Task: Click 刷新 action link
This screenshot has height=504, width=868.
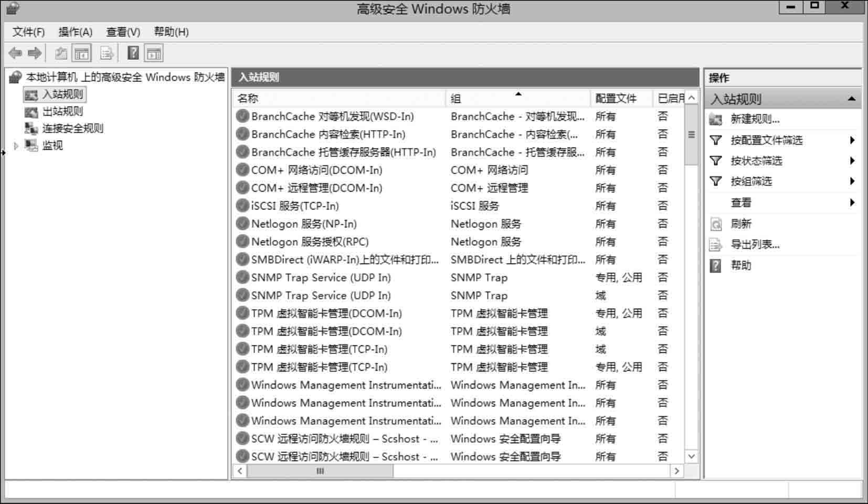Action: click(741, 224)
